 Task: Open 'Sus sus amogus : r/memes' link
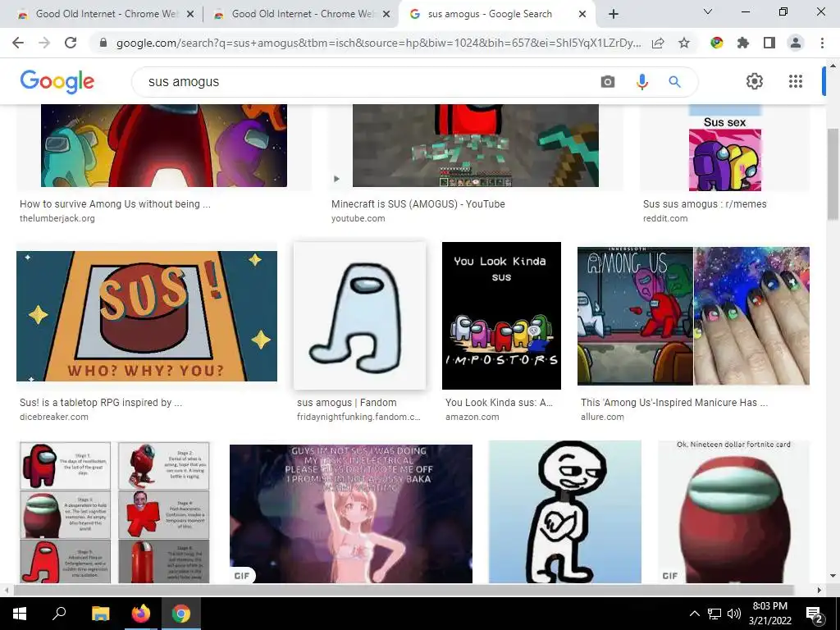[x=705, y=204]
